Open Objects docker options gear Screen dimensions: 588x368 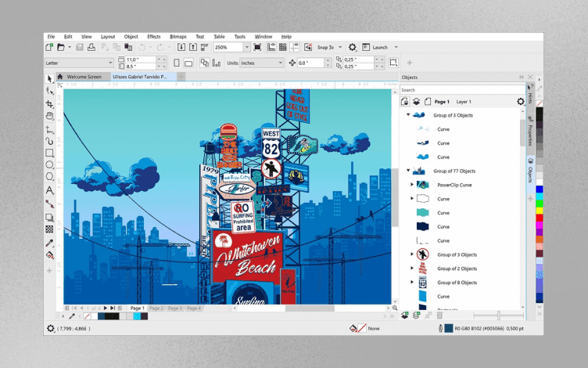[x=521, y=101]
